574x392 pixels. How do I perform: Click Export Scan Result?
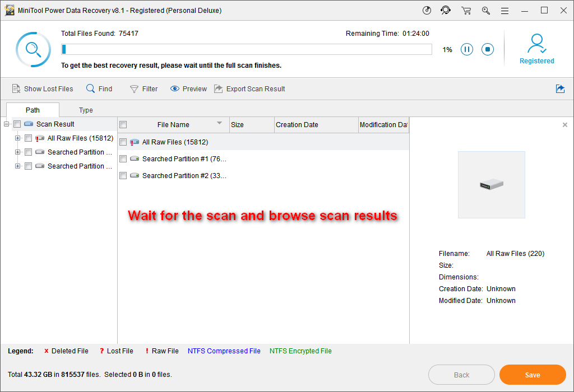[x=249, y=89]
